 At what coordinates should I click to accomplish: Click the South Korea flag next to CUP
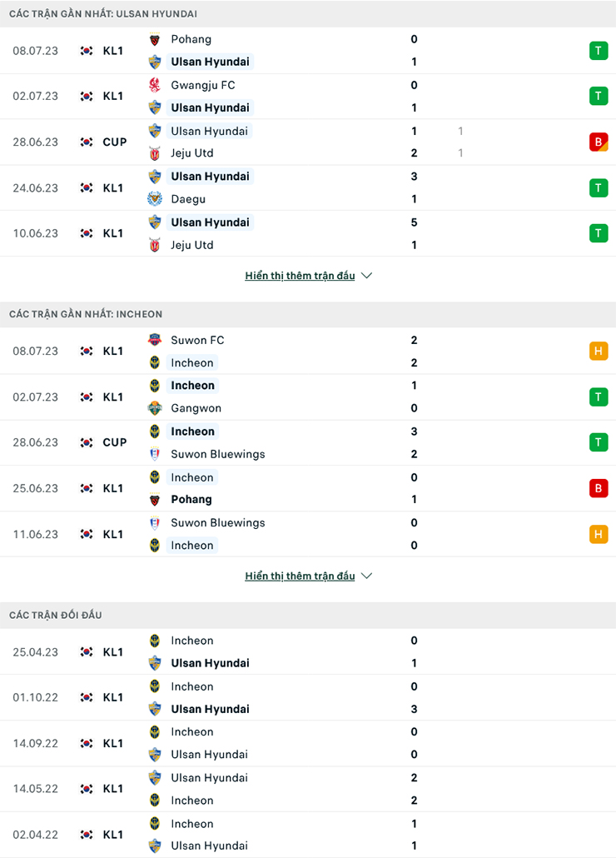coord(86,142)
